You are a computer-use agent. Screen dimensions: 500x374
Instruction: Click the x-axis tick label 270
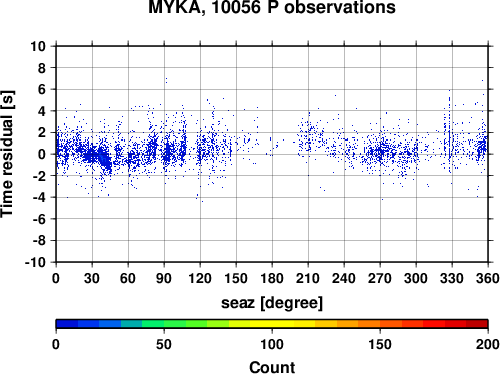click(380, 278)
